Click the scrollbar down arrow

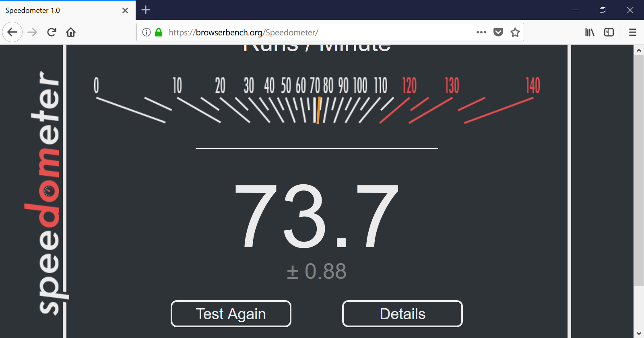(639, 333)
